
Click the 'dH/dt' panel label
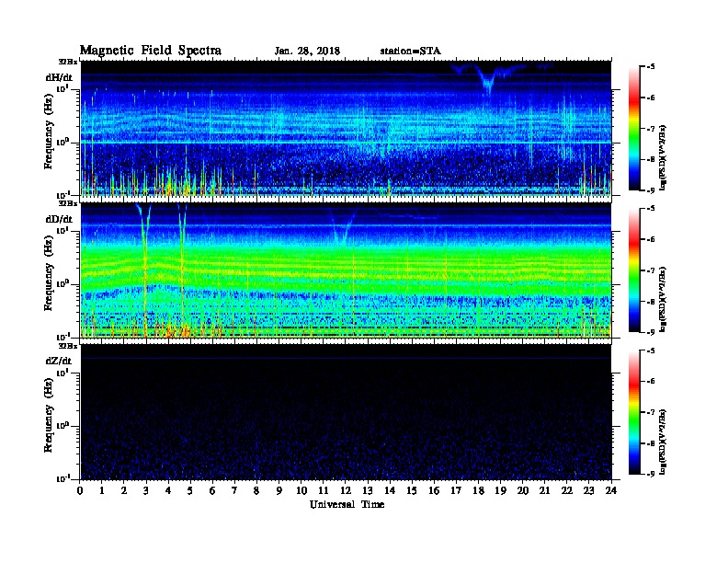[59, 77]
